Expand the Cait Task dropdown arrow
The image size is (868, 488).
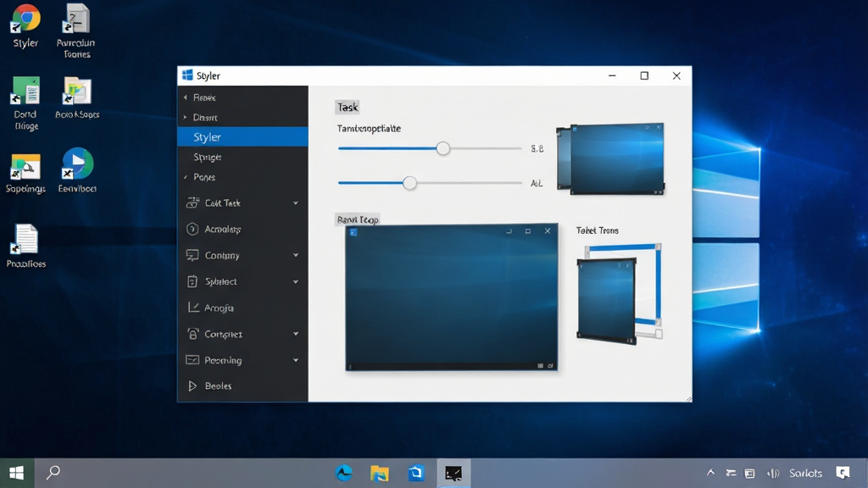tap(296, 203)
